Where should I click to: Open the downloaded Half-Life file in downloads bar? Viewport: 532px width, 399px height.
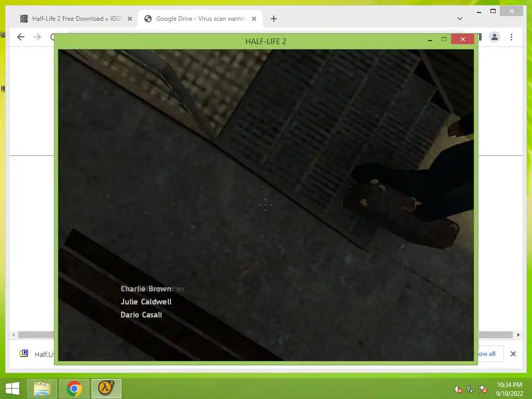tap(37, 354)
